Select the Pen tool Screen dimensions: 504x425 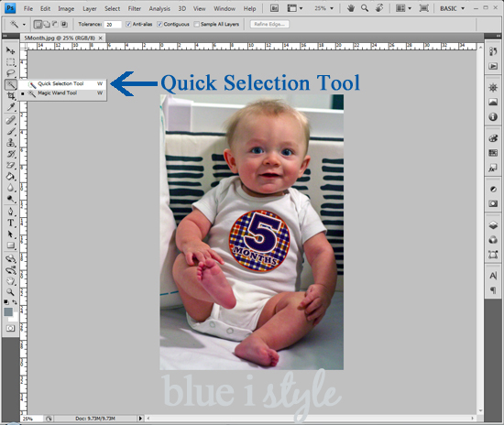tap(11, 211)
